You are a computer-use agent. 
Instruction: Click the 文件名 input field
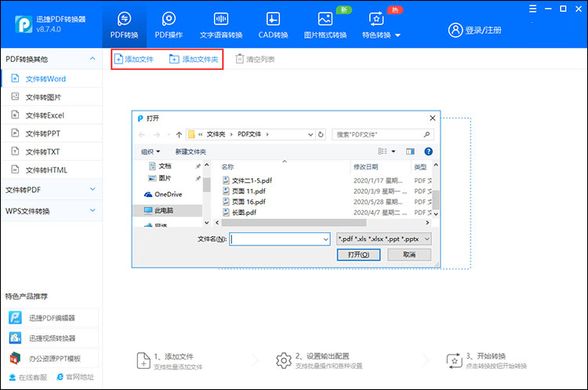276,239
